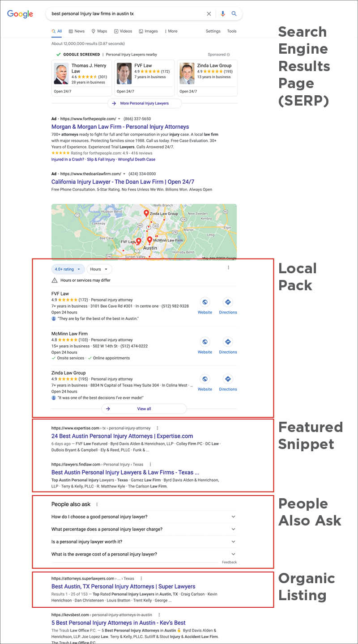
Task: Click the More Personal Injury Lawyers button
Action: click(144, 103)
